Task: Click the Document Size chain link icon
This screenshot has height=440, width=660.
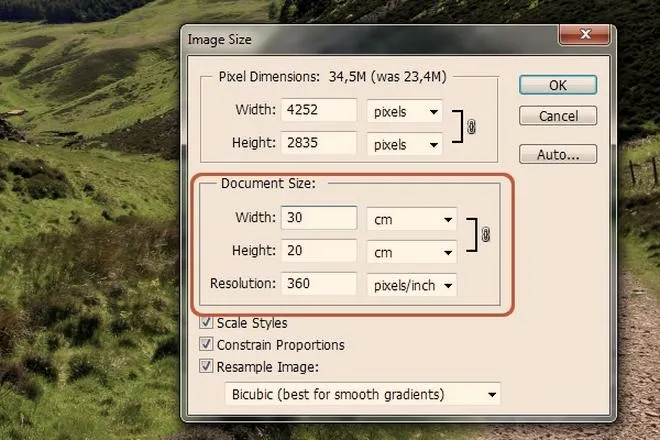Action: tap(486, 234)
